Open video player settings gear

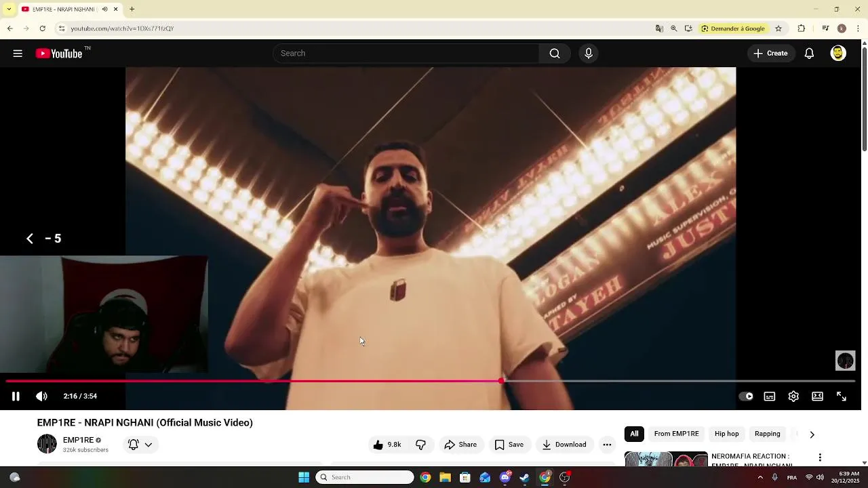(793, 396)
